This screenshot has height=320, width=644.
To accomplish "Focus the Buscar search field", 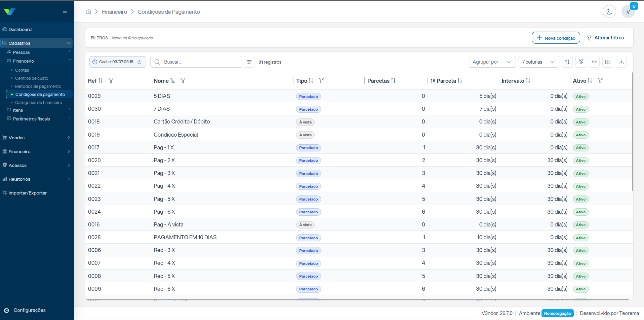I will tap(196, 62).
